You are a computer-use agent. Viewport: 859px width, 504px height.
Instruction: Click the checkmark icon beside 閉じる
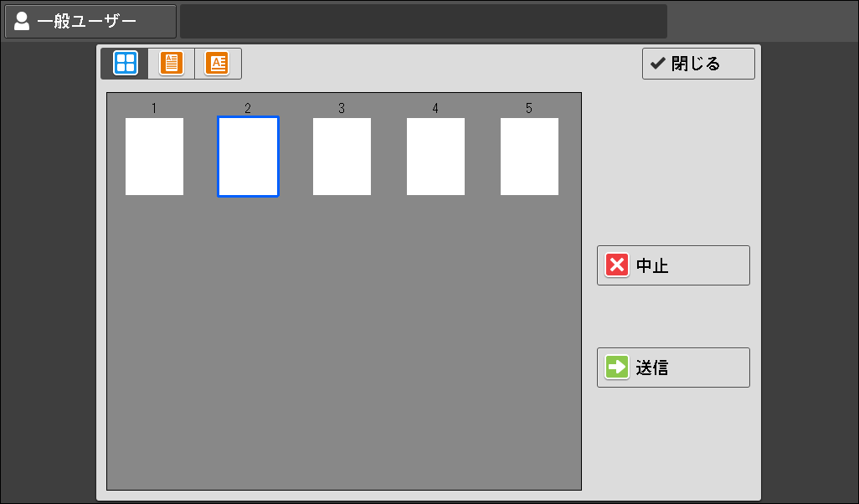(658, 64)
